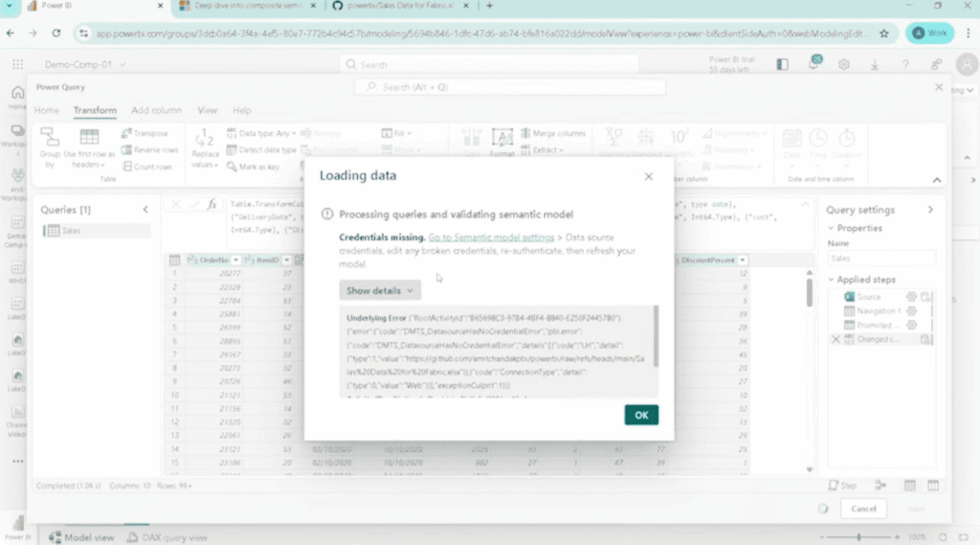Open settings gear for Navigation 1 step
Viewport: 980px width, 545px height.
(x=911, y=311)
